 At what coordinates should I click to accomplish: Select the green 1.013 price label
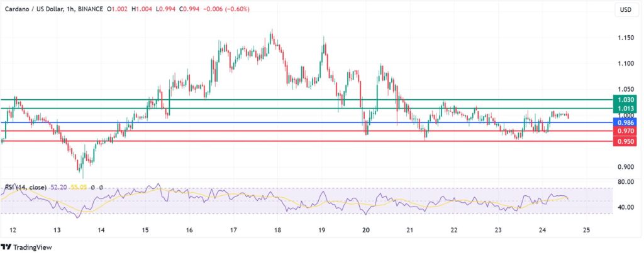[625, 109]
